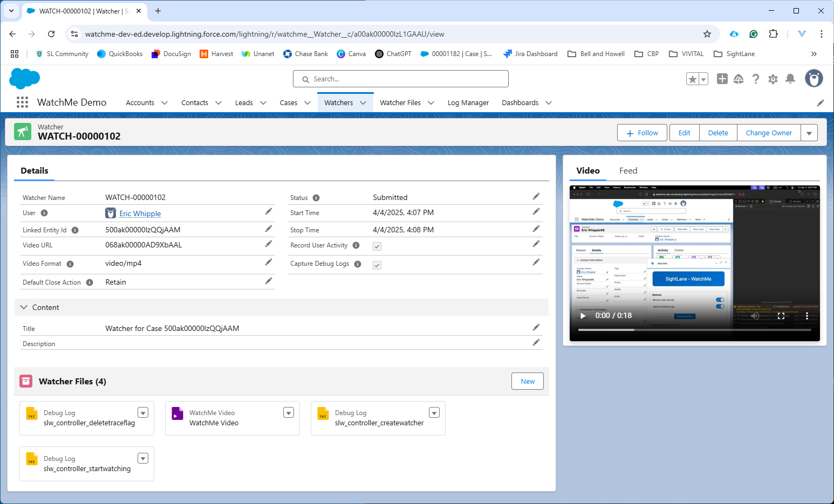Go to the Accounts tab
The image size is (834, 504).
pos(140,103)
